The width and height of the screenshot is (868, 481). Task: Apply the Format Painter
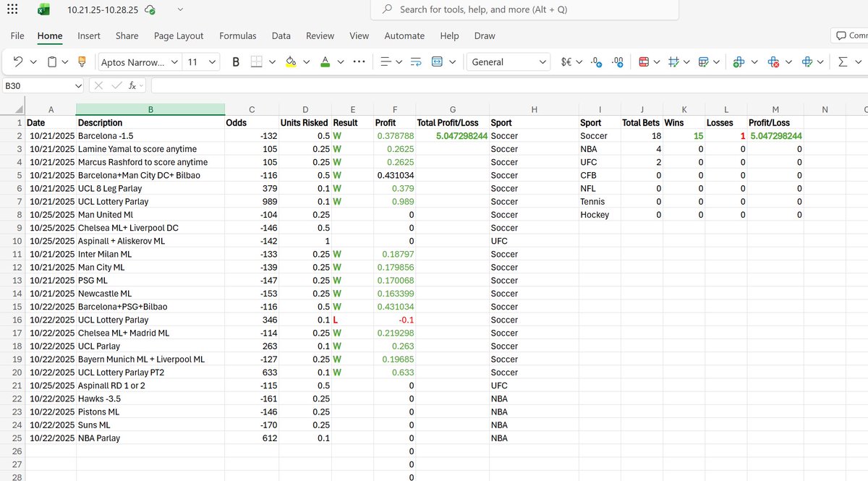82,62
